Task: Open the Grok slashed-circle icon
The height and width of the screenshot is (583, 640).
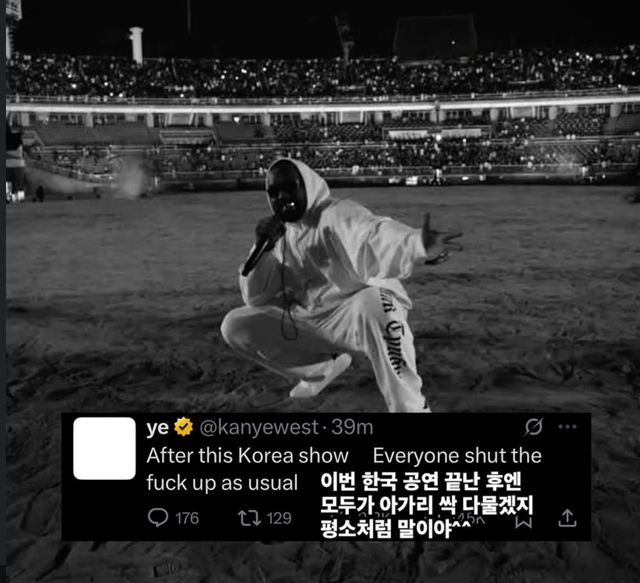Action: [x=533, y=427]
